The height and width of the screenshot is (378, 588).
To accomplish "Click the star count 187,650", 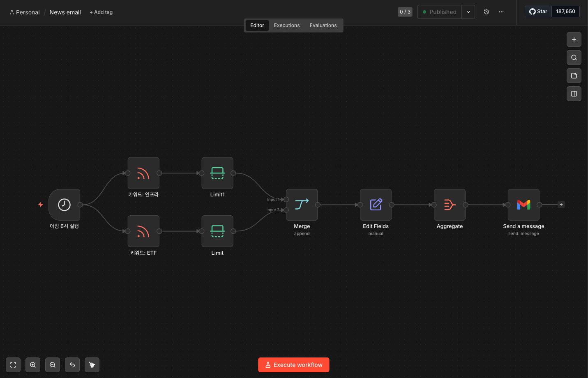I will coord(565,12).
